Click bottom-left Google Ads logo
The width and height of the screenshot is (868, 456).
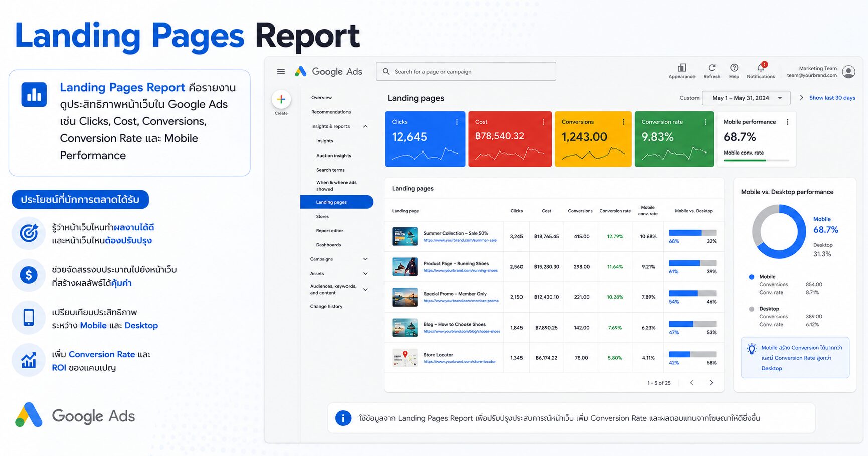point(75,415)
